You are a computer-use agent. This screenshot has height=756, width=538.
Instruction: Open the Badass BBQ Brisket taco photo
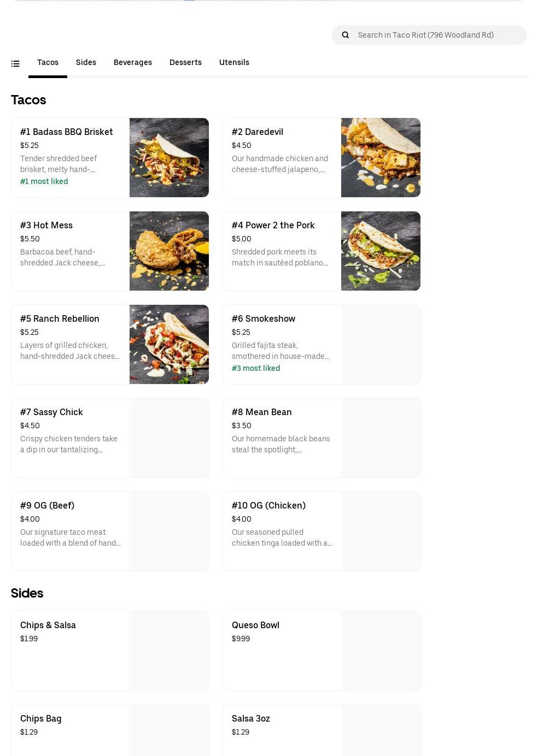[169, 157]
